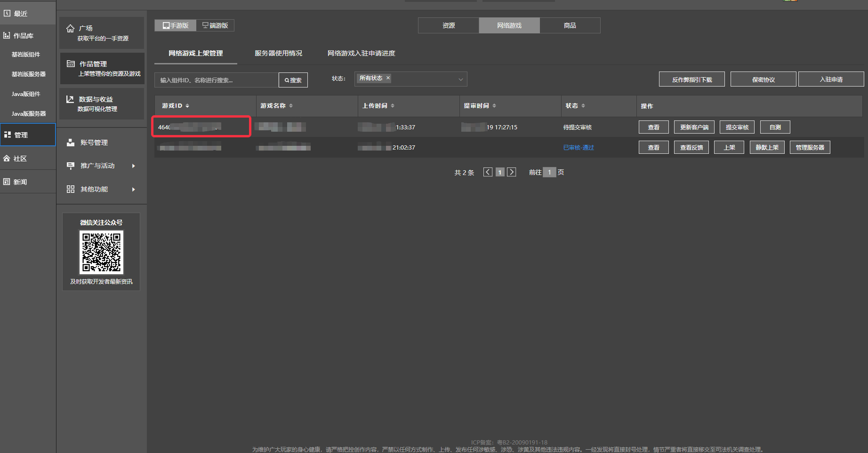Select Java版组件 in the sidebar
Screen dimensions: 868x453
tap(26, 94)
